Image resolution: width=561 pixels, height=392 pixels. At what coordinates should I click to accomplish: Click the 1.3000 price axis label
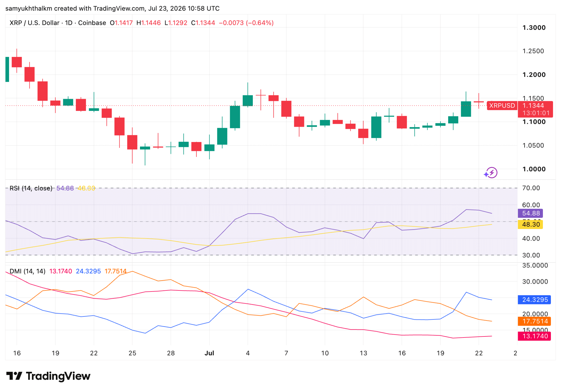pyautogui.click(x=534, y=28)
